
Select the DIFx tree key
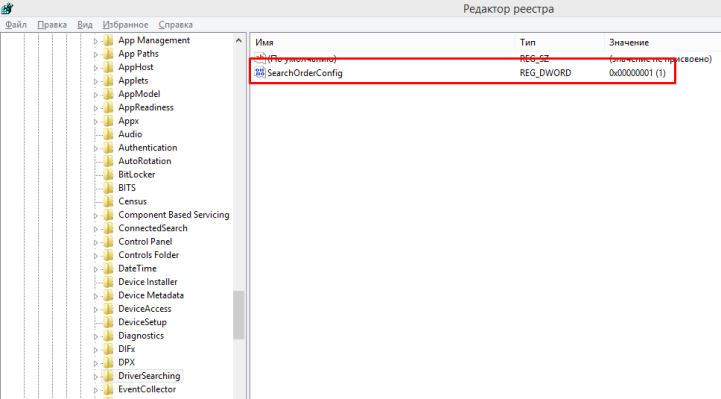click(126, 349)
